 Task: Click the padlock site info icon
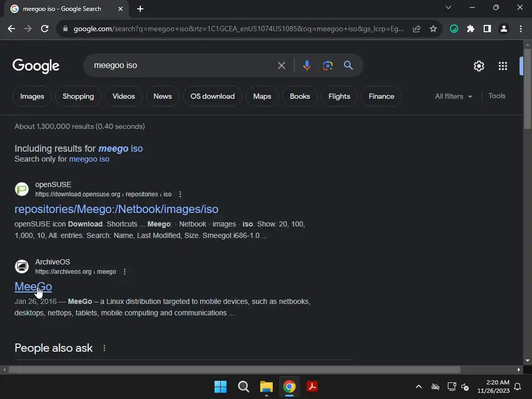(x=65, y=29)
